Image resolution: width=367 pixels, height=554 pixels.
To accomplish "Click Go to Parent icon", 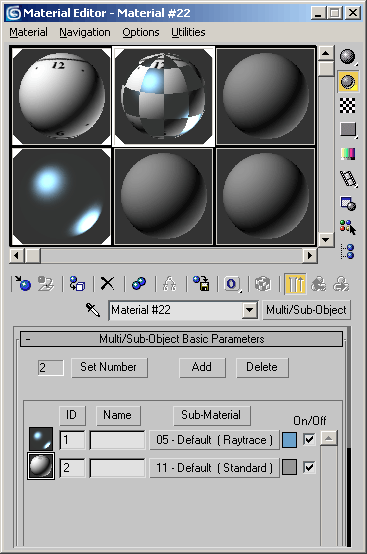I will 318,284.
